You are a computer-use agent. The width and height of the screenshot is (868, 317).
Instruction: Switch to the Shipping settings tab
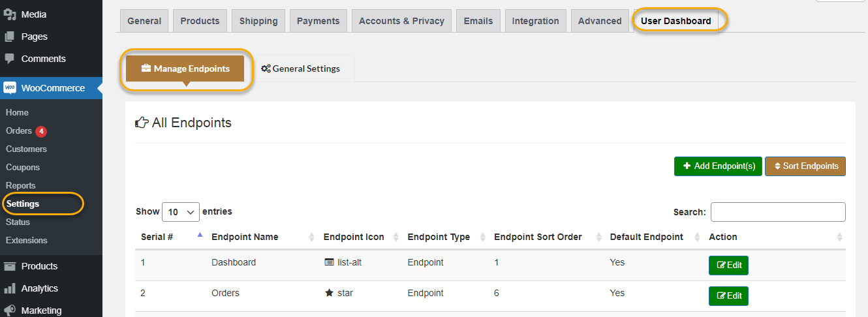(x=258, y=21)
